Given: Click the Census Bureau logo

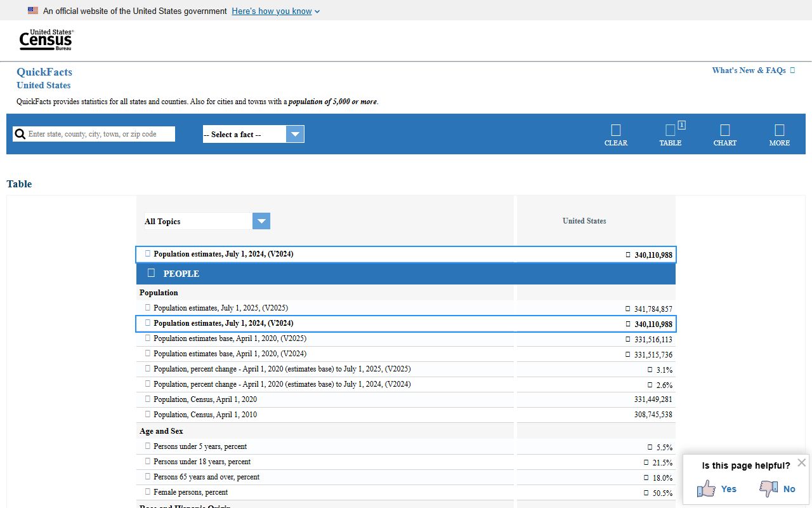Looking at the screenshot, I should tap(46, 40).
